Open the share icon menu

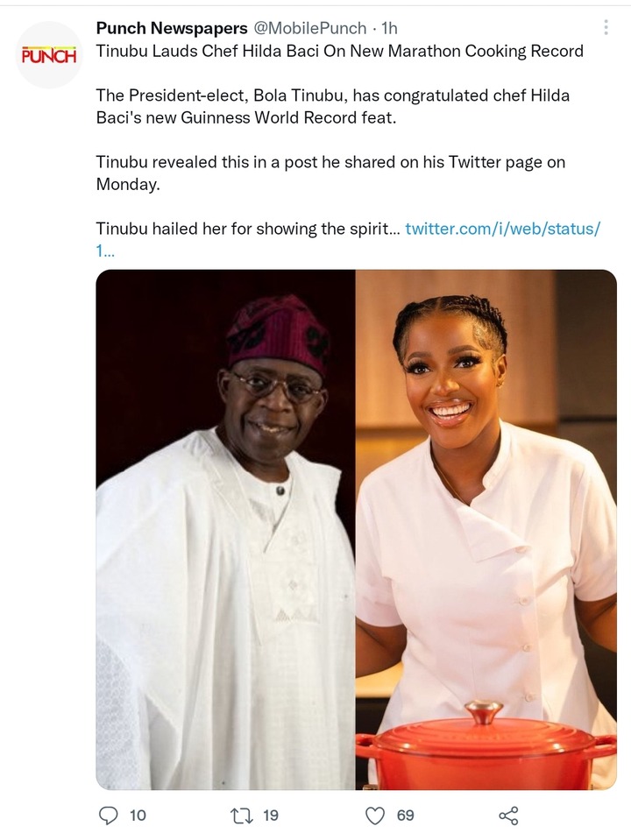pyautogui.click(x=508, y=815)
